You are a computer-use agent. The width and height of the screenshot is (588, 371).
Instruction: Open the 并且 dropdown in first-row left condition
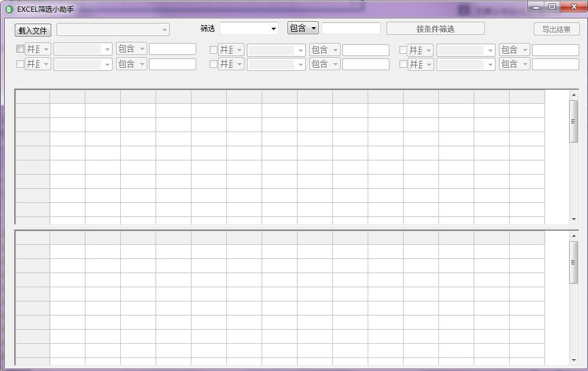click(x=38, y=50)
